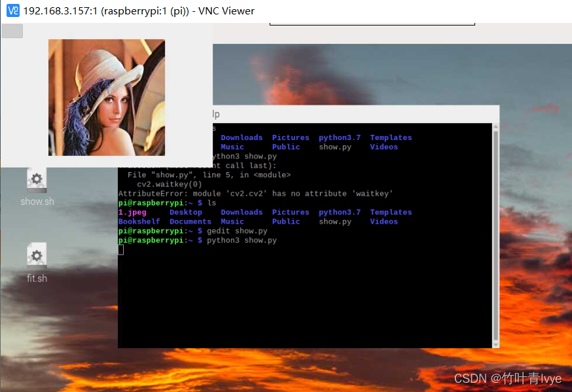Click the Bookshelf entry in terminal output
The image size is (572, 392).
(x=139, y=221)
